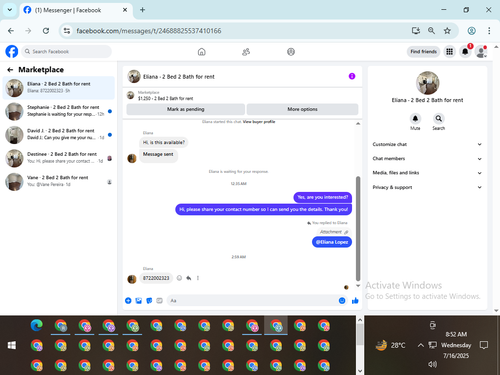Click the Mark as pending button
The height and width of the screenshot is (375, 500).
coord(186,109)
